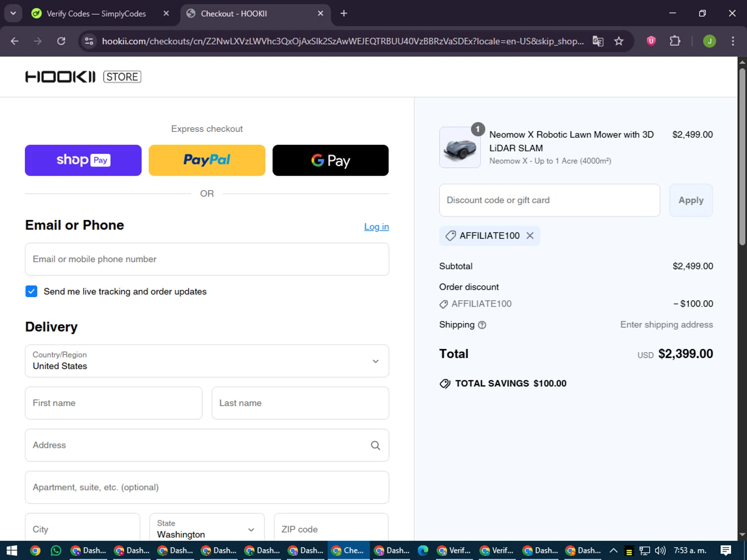Image resolution: width=747 pixels, height=560 pixels.
Task: Click the page vertical scrollbar
Action: pos(742,156)
